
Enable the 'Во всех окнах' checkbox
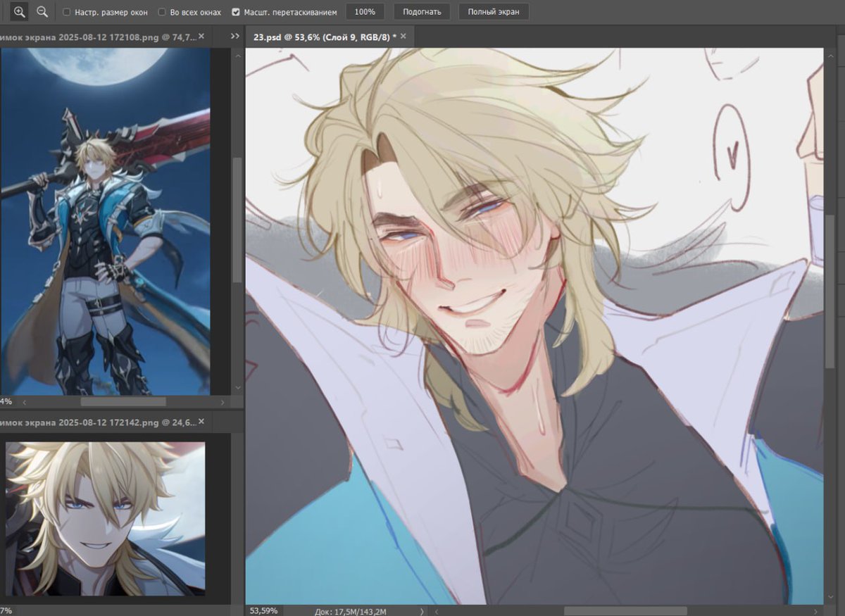pos(162,12)
